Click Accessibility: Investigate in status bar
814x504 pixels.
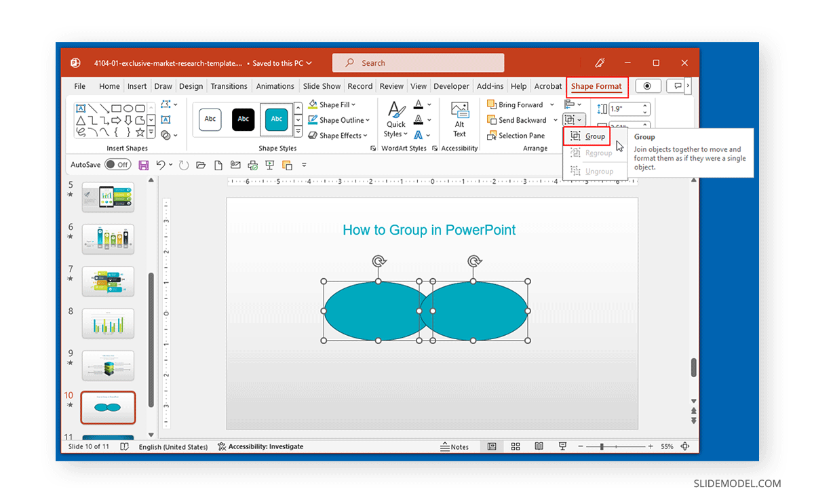267,446
